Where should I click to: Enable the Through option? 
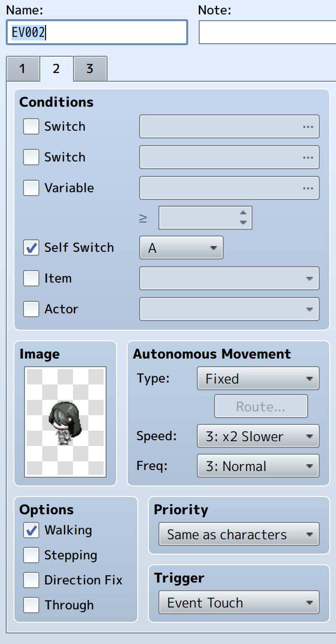(31, 605)
